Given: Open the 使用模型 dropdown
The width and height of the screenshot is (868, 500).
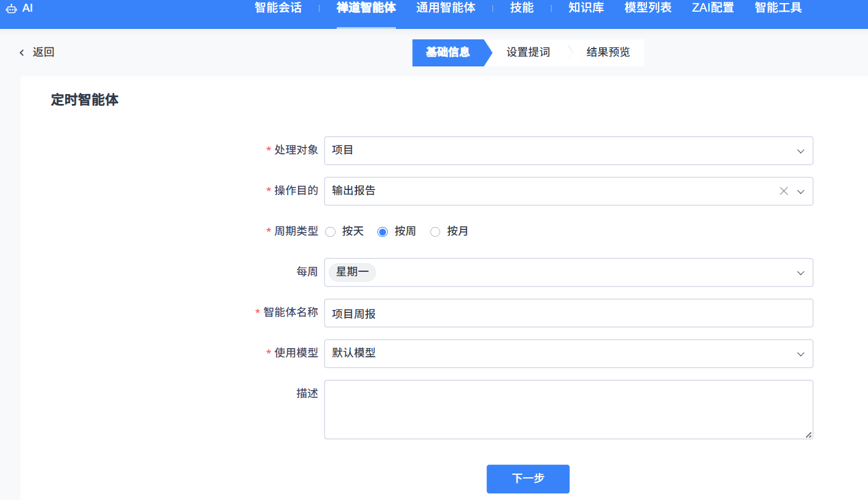Looking at the screenshot, I should click(568, 354).
